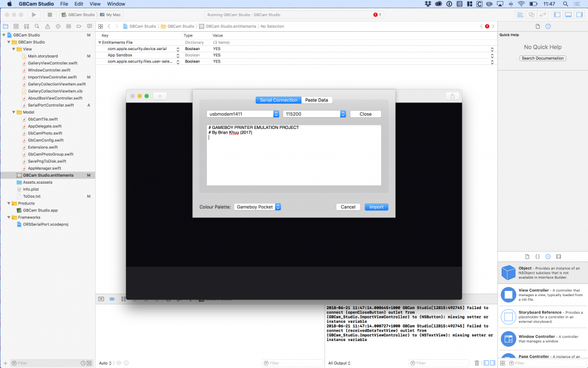Show the File Template library

527,257
